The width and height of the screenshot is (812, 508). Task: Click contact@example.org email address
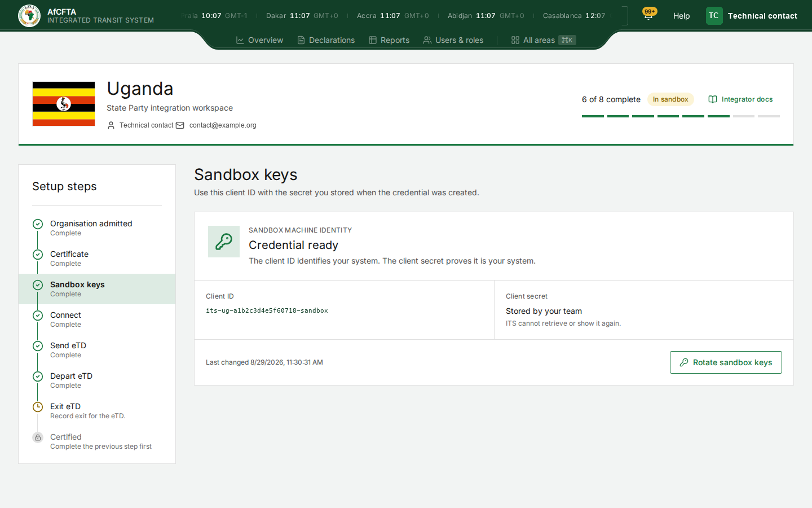[223, 125]
